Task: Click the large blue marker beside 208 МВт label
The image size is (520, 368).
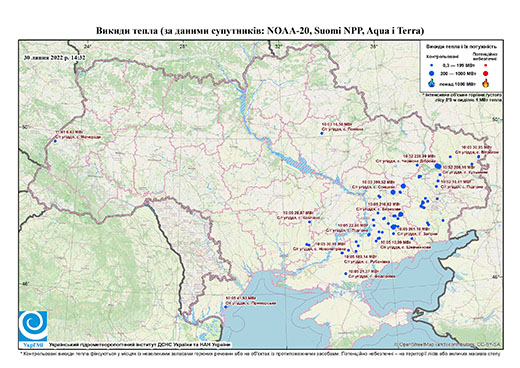Action: pyautogui.click(x=438, y=166)
